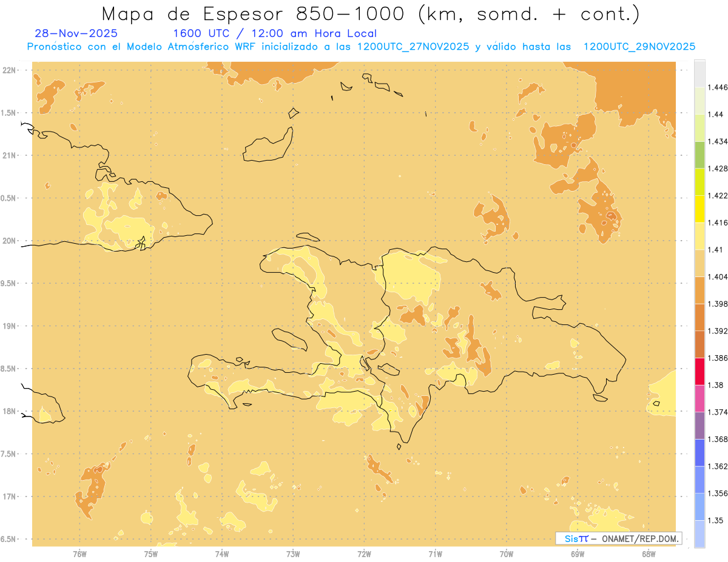Click the legend value '1.41'

[x=716, y=249]
